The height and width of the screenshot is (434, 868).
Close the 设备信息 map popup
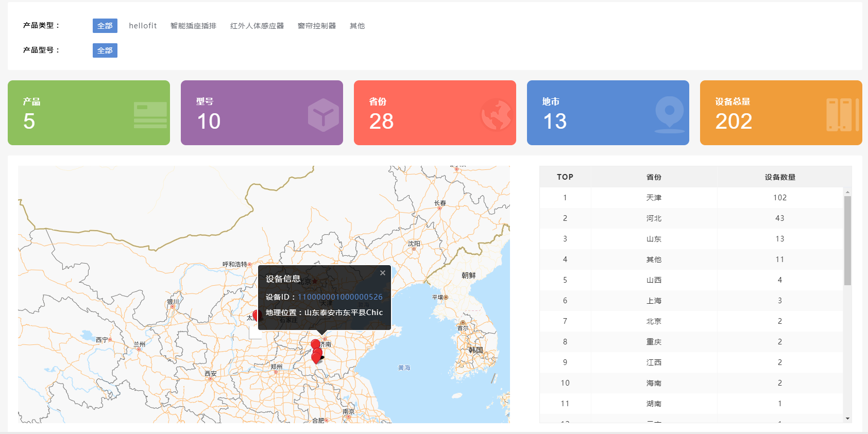[x=383, y=273]
